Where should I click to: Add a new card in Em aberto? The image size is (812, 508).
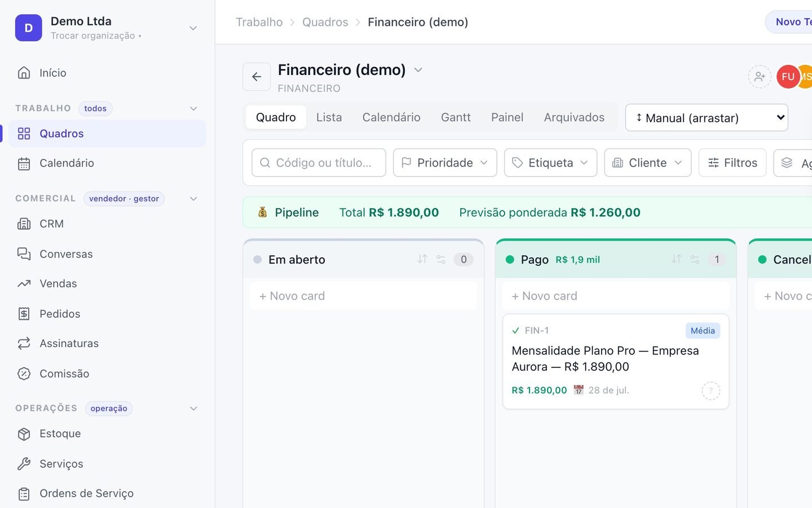click(363, 296)
